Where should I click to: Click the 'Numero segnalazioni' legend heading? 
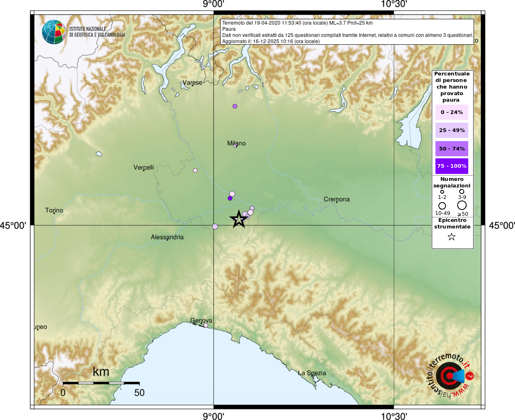tap(452, 183)
